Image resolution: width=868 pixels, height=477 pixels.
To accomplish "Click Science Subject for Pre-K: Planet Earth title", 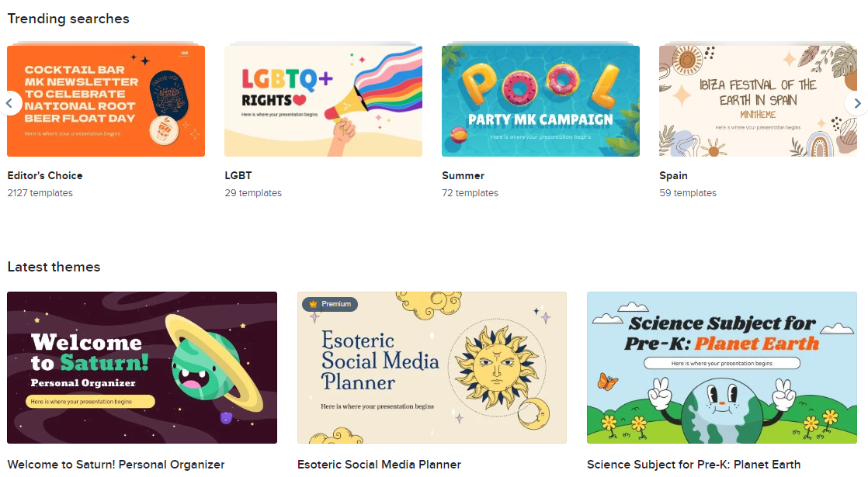I will [x=693, y=465].
